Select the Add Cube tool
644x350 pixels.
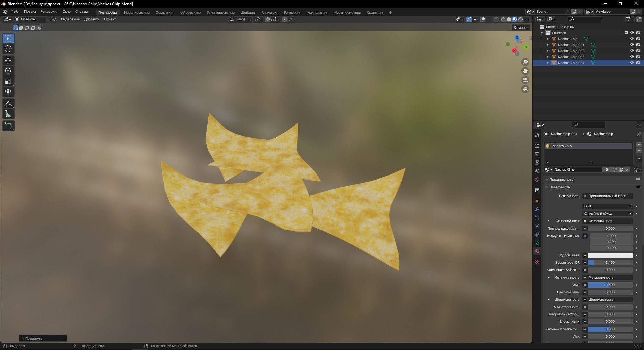tap(8, 126)
